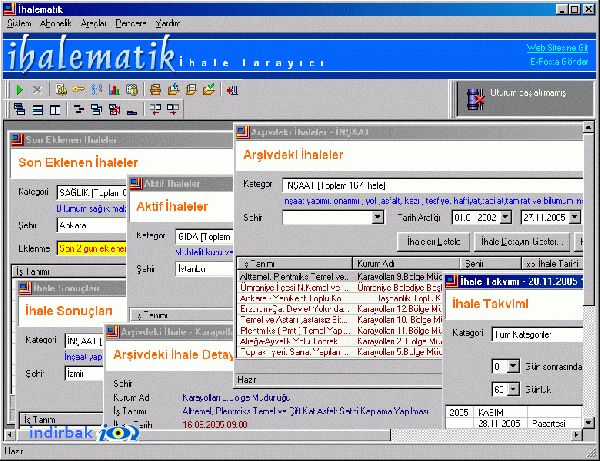Image resolution: width=600 pixels, height=461 pixels.
Task: Open the Gün sonrasında dropdown showing 0
Action: 513,366
